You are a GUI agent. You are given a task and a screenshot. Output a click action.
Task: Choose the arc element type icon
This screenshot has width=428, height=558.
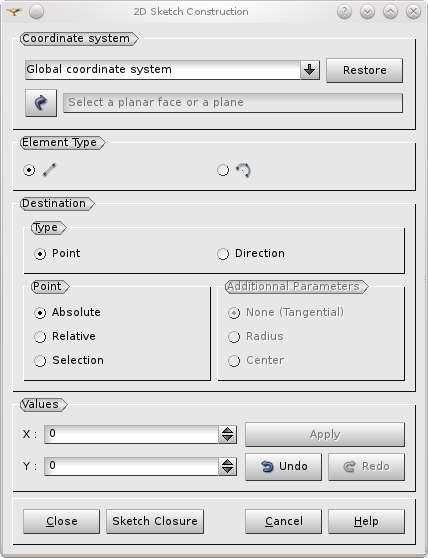[243, 170]
